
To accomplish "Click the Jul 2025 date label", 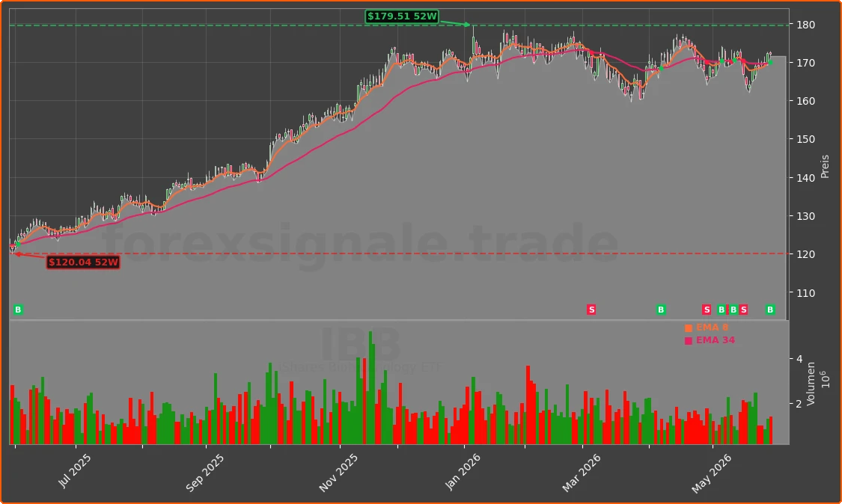I will (x=74, y=470).
